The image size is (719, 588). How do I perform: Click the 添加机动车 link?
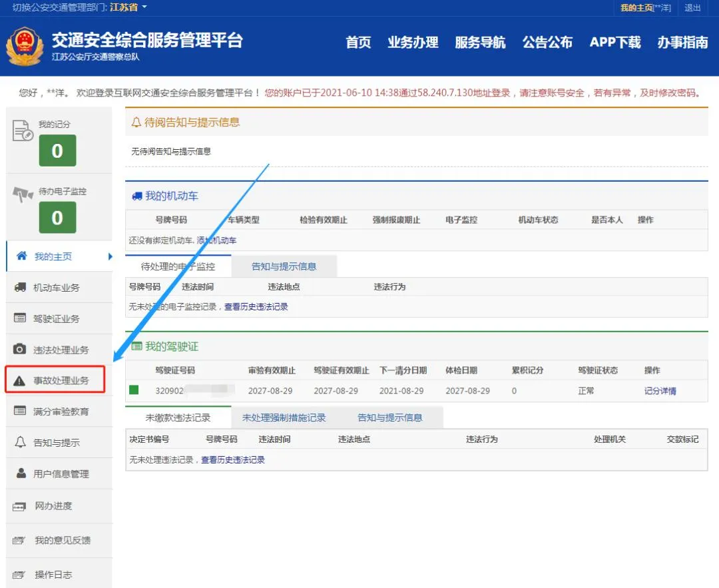216,240
